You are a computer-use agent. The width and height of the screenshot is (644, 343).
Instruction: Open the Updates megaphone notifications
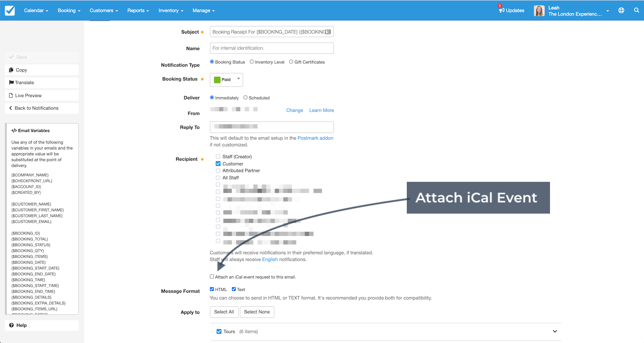pos(511,10)
